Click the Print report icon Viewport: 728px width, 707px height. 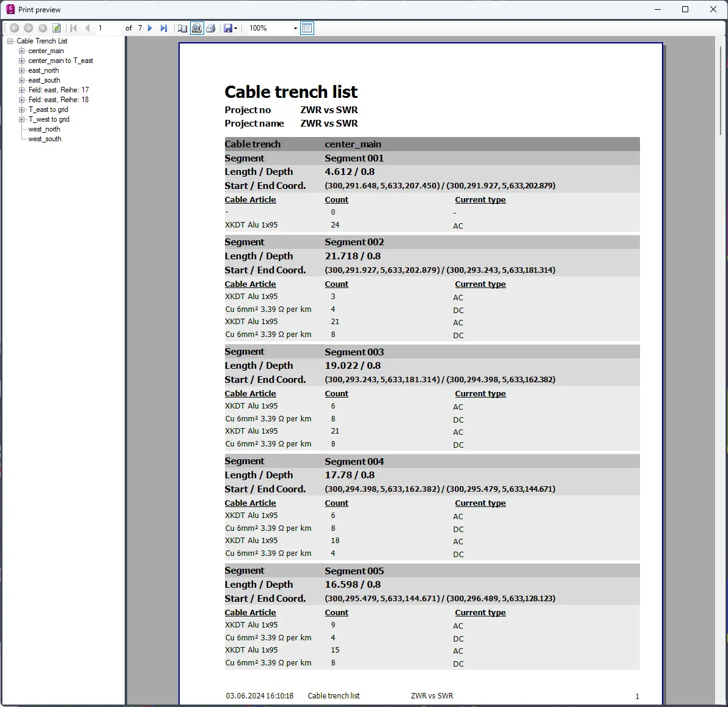pos(211,28)
